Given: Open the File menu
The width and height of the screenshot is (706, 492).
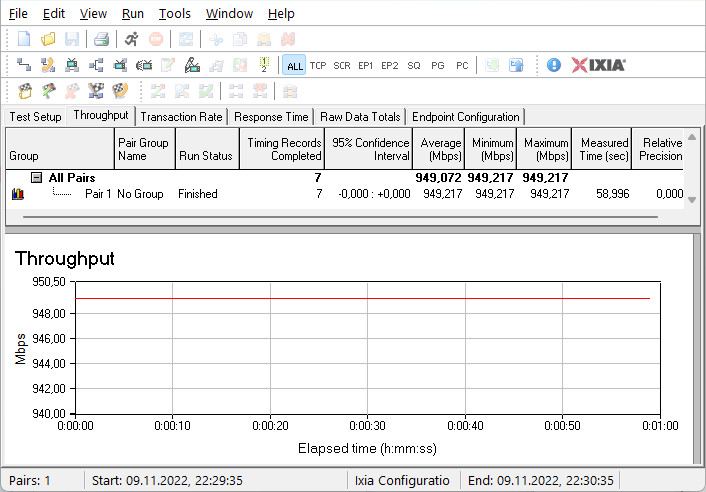Looking at the screenshot, I should click(x=18, y=14).
